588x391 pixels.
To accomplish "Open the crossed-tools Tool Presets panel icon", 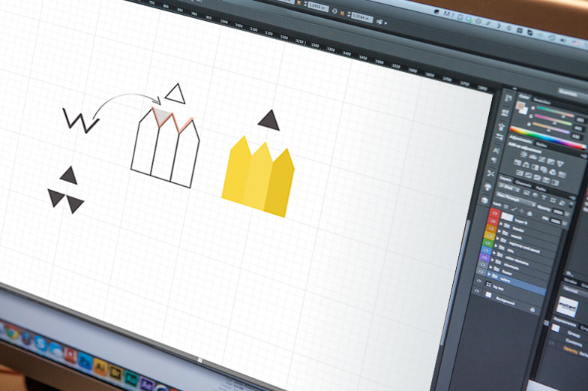I will point(490,174).
